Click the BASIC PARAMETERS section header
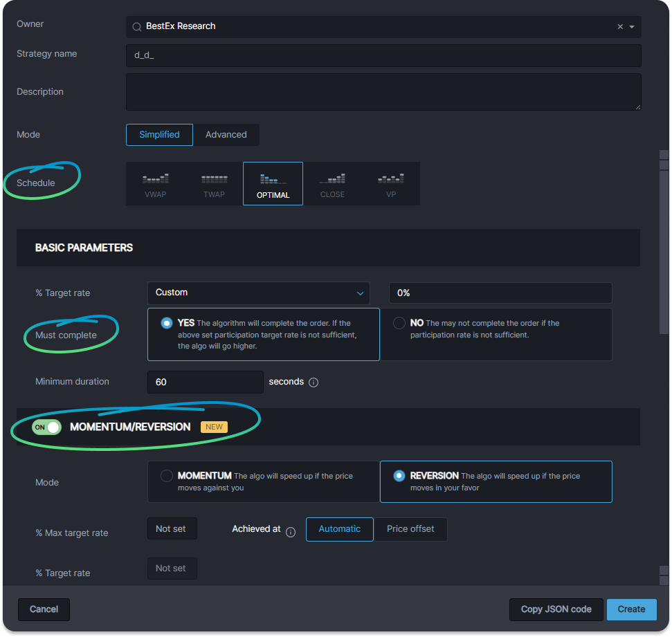This screenshot has width=672, height=637. 328,248
